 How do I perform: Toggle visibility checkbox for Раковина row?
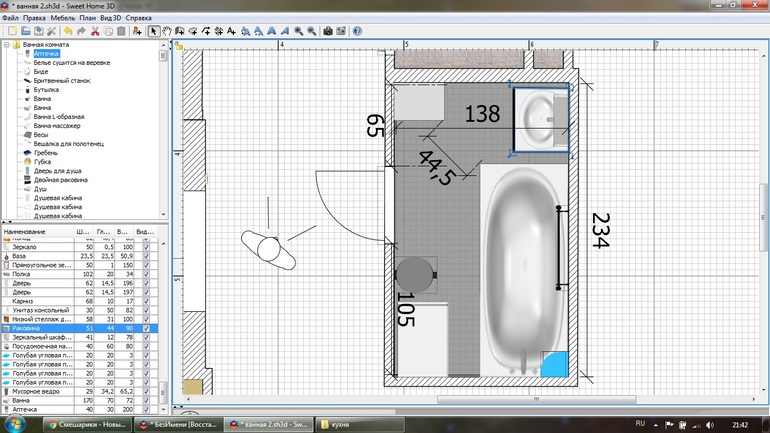tap(147, 328)
